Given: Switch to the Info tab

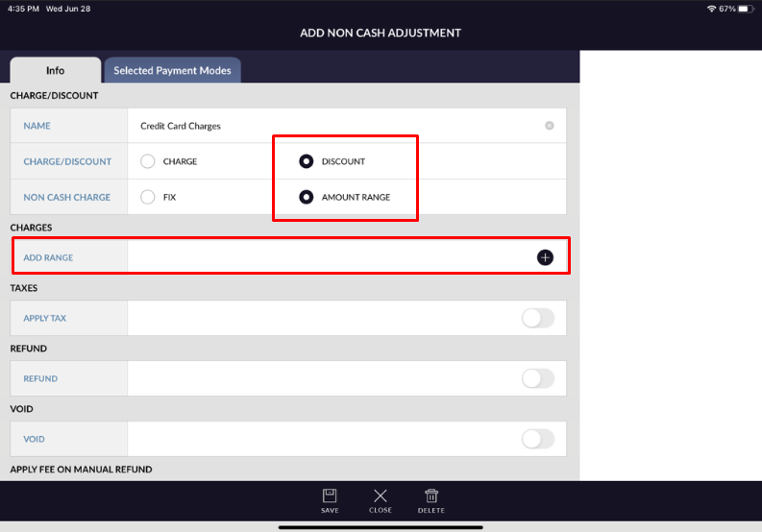Looking at the screenshot, I should click(x=55, y=70).
